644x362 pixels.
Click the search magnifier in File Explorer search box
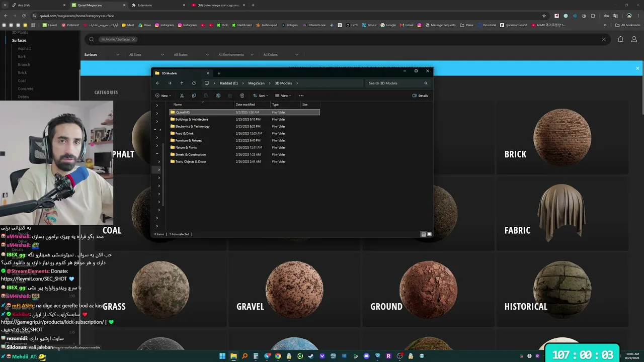[426, 83]
